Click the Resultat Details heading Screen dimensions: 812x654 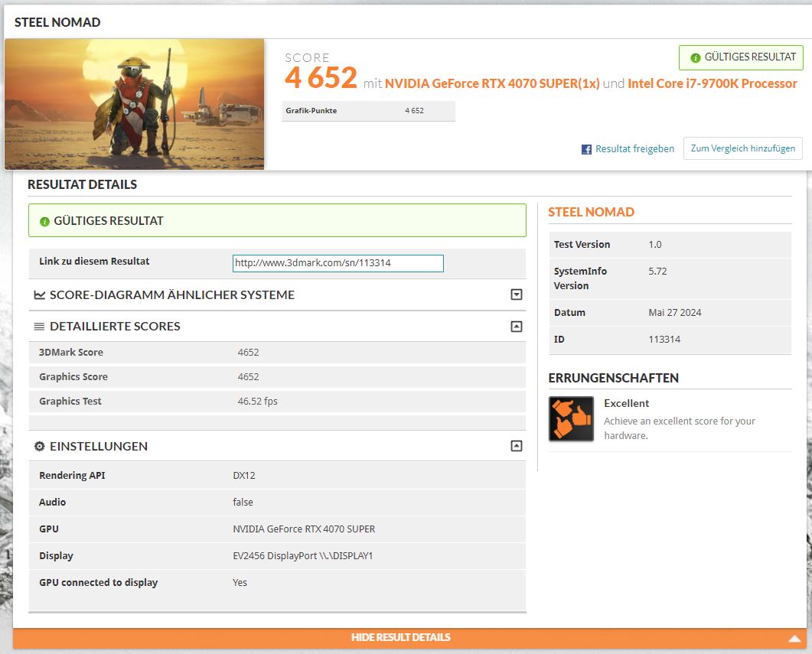click(x=83, y=184)
